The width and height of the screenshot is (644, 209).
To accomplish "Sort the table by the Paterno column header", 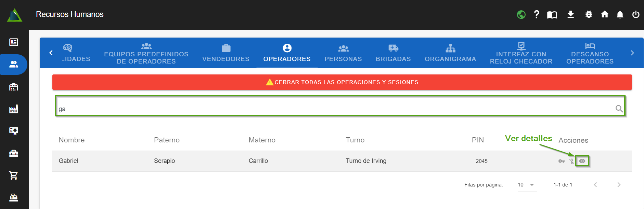I will click(x=167, y=140).
